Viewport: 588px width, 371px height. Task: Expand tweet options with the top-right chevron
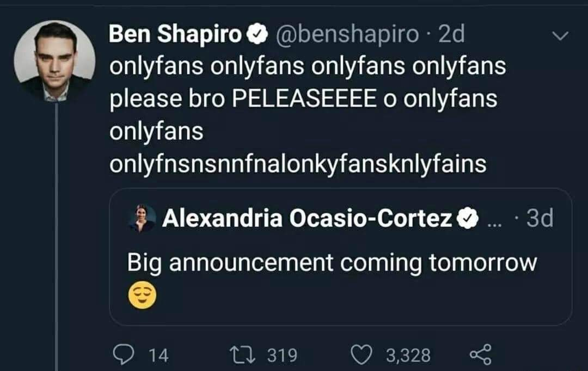(x=560, y=36)
